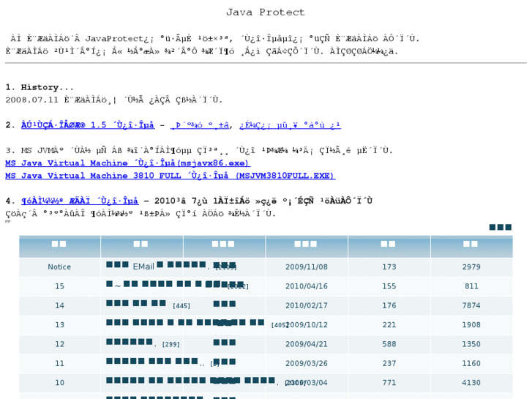Click the date 2009/10/12 in row 13
532x399 pixels.
coord(307,325)
